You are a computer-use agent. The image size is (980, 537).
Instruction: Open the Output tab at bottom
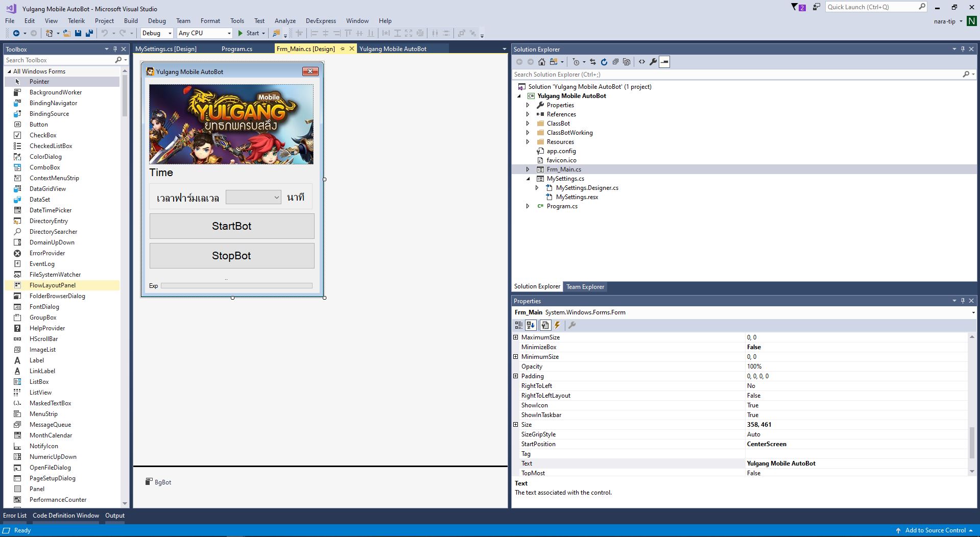pyautogui.click(x=115, y=516)
